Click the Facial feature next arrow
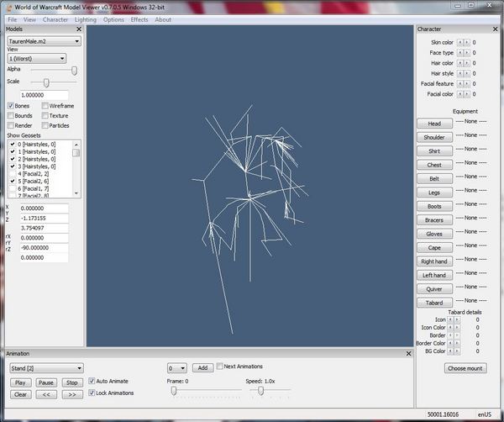504x422 pixels. tap(466, 84)
